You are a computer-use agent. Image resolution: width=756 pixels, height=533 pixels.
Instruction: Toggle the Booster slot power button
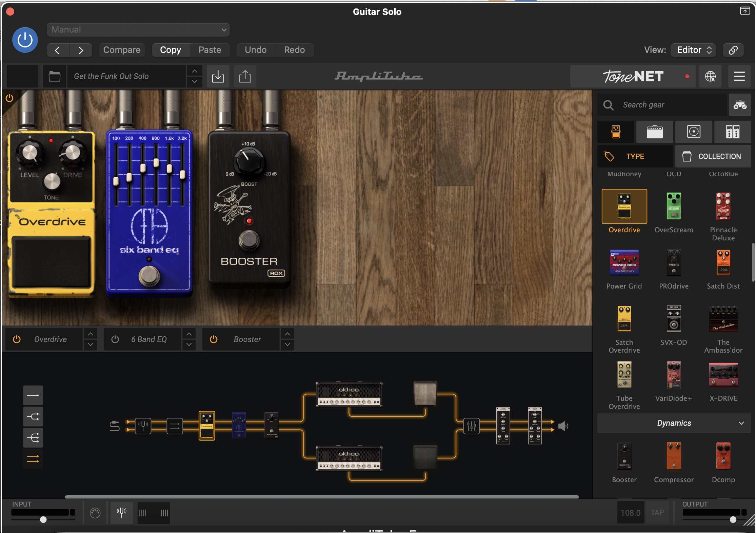(x=213, y=339)
